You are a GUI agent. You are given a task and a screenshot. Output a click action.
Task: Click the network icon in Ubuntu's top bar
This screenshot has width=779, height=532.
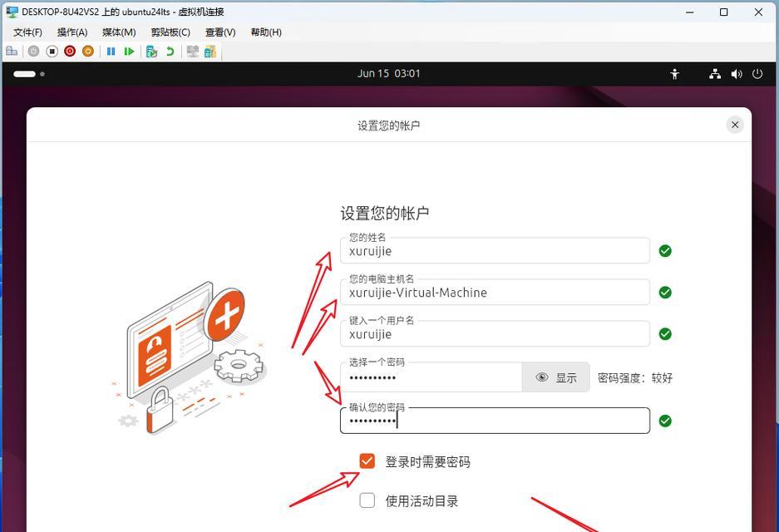[x=715, y=74]
